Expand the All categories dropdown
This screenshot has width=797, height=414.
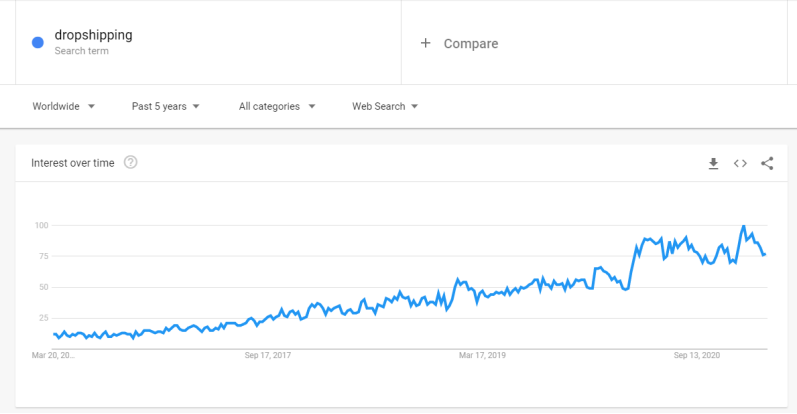(277, 106)
